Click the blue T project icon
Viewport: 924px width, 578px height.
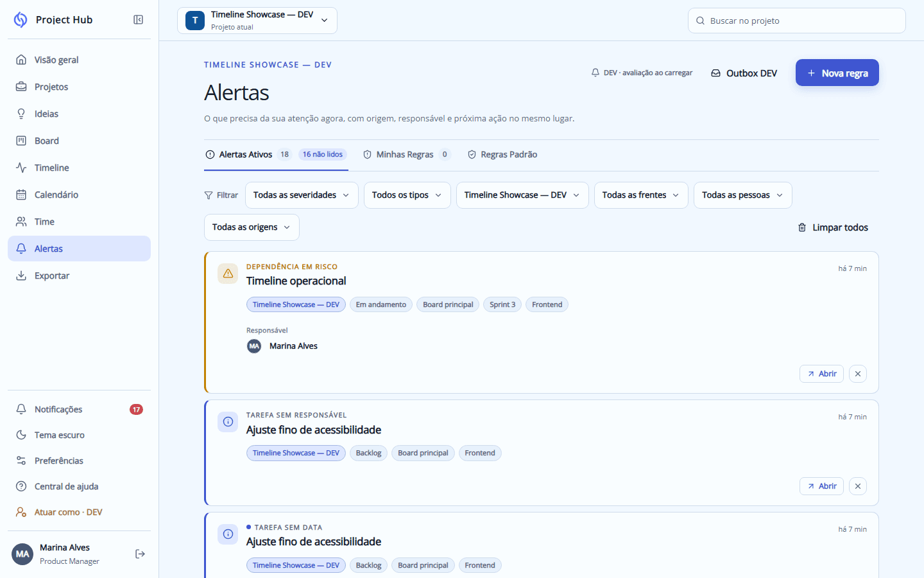click(195, 21)
